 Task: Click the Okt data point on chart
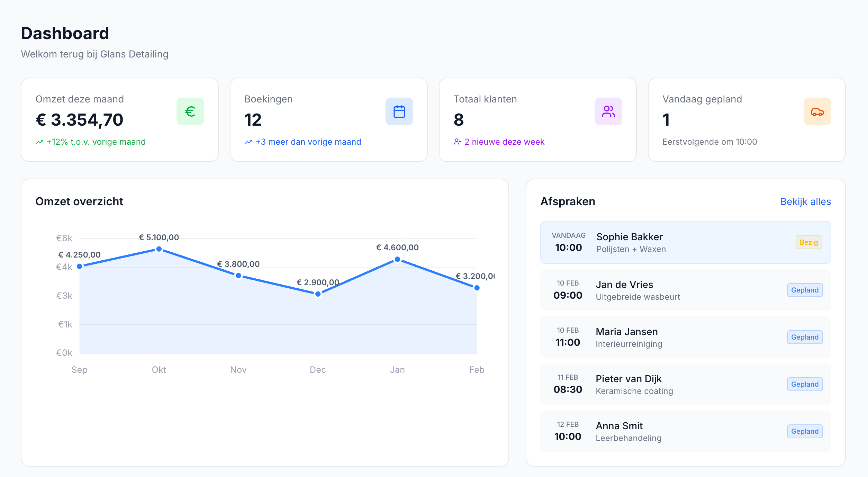click(x=159, y=249)
